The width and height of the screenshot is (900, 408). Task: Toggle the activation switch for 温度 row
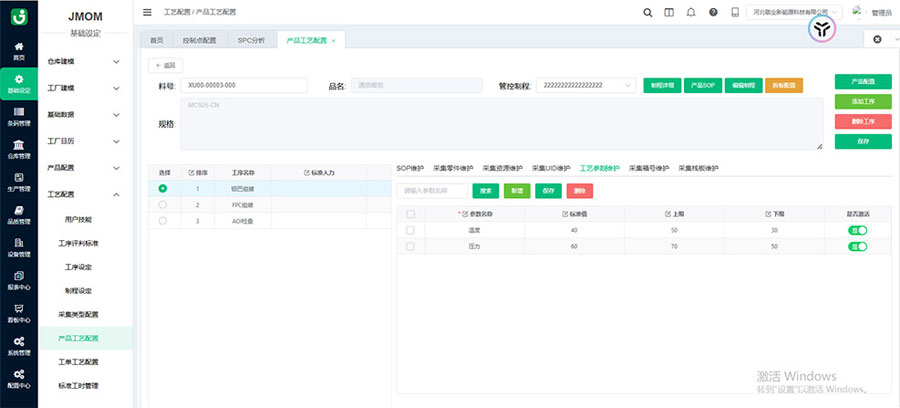tap(858, 230)
